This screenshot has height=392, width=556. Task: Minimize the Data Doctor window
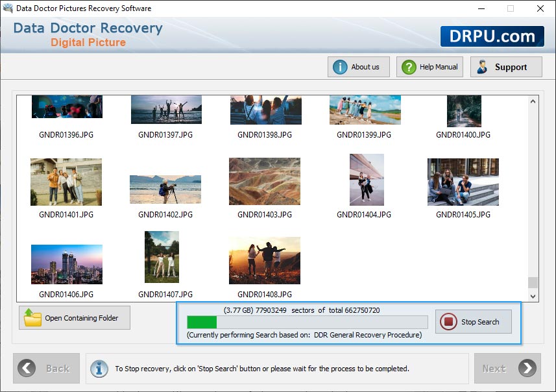(481, 8)
